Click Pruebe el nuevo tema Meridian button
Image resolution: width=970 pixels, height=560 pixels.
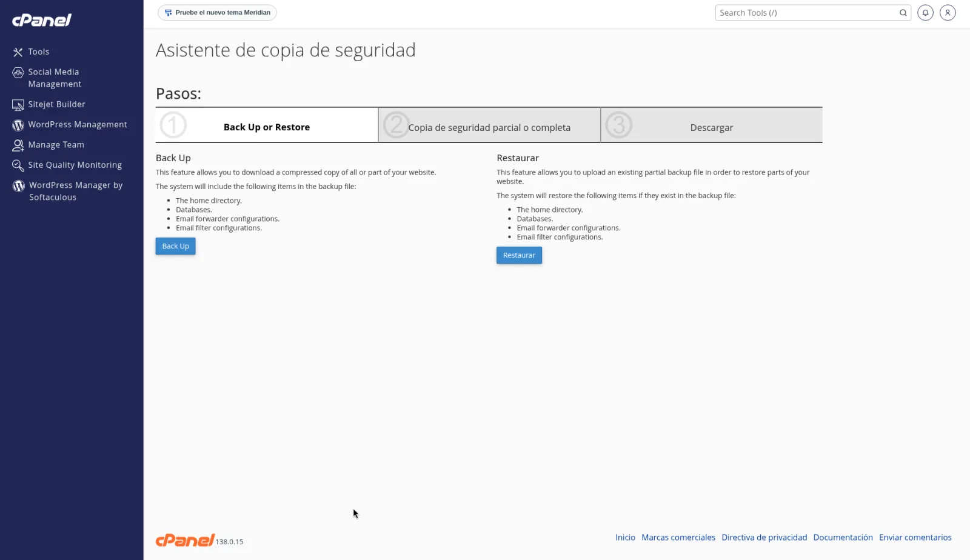point(217,13)
